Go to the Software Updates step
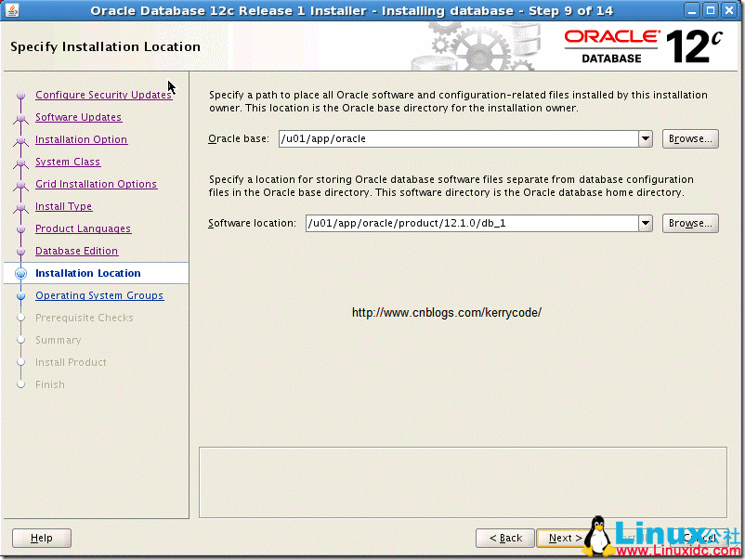Screen dimensions: 745x560 (x=79, y=117)
